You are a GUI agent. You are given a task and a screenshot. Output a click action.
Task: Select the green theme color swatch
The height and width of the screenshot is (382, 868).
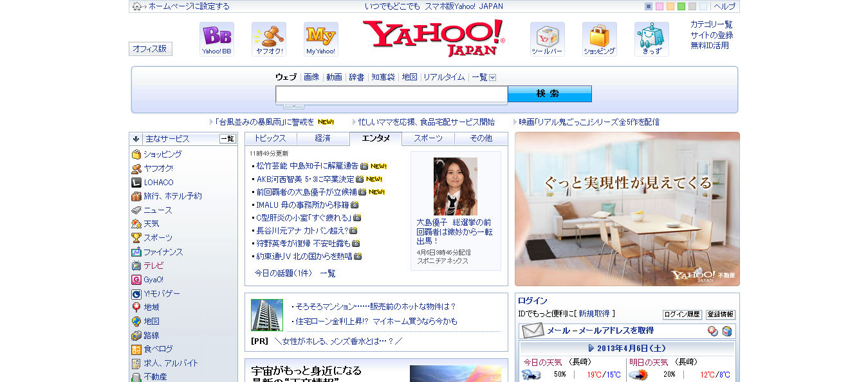tap(681, 6)
